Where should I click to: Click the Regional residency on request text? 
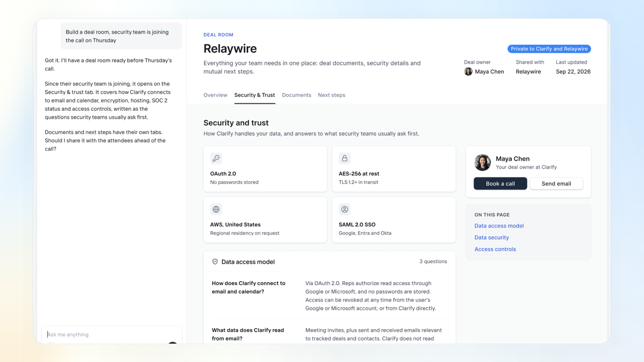click(245, 233)
